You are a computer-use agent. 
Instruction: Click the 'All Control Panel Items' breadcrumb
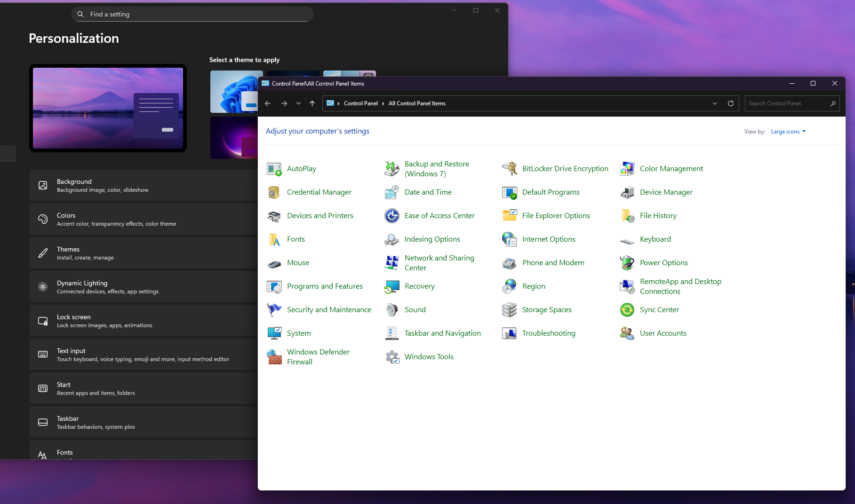(417, 103)
